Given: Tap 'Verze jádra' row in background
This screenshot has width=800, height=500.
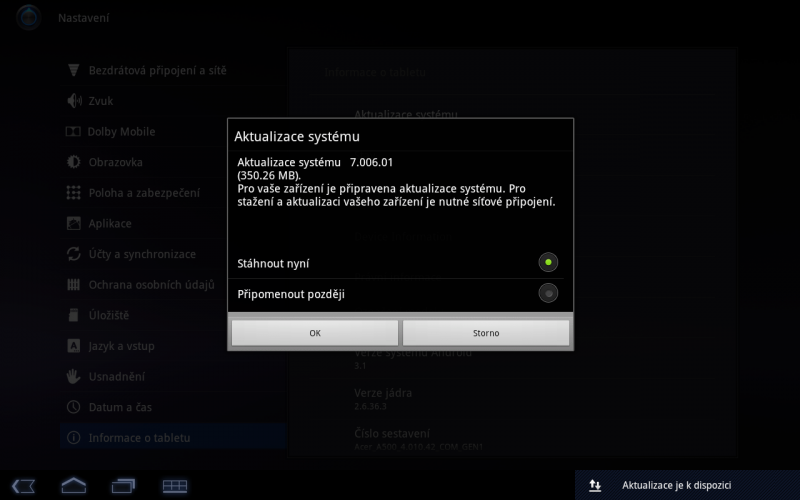Looking at the screenshot, I should [x=512, y=399].
